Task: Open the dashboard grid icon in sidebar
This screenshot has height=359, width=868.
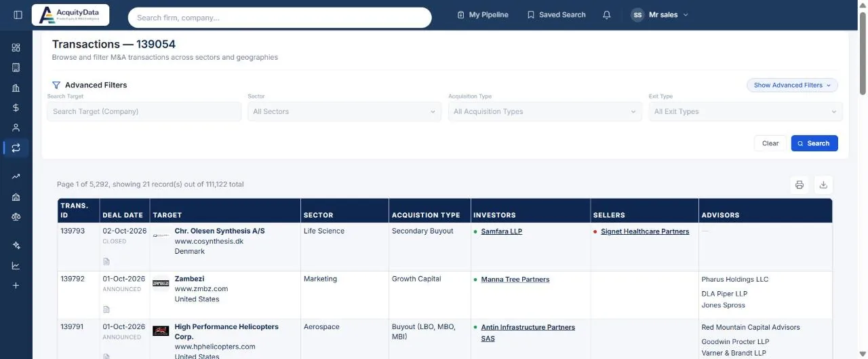Action: pos(16,48)
